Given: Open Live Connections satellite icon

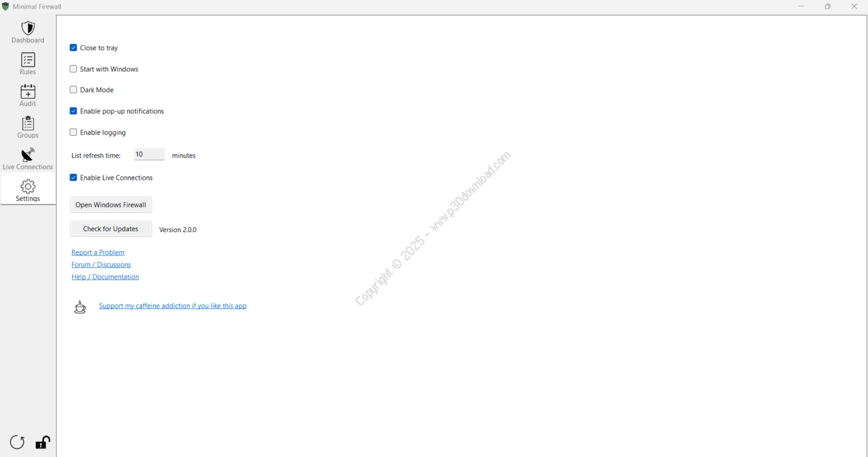Looking at the screenshot, I should coord(28,155).
